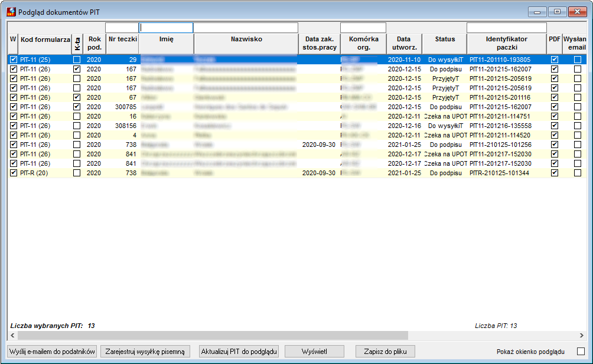This screenshot has width=593, height=364.
Task: Toggle PDF checkbox for package PITR-210125-101344
Action: pos(555,173)
